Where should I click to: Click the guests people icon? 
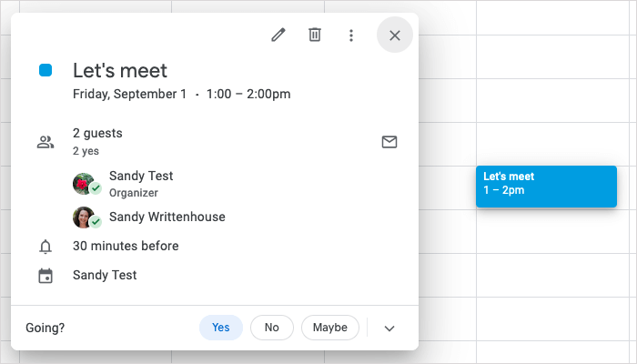coord(45,142)
